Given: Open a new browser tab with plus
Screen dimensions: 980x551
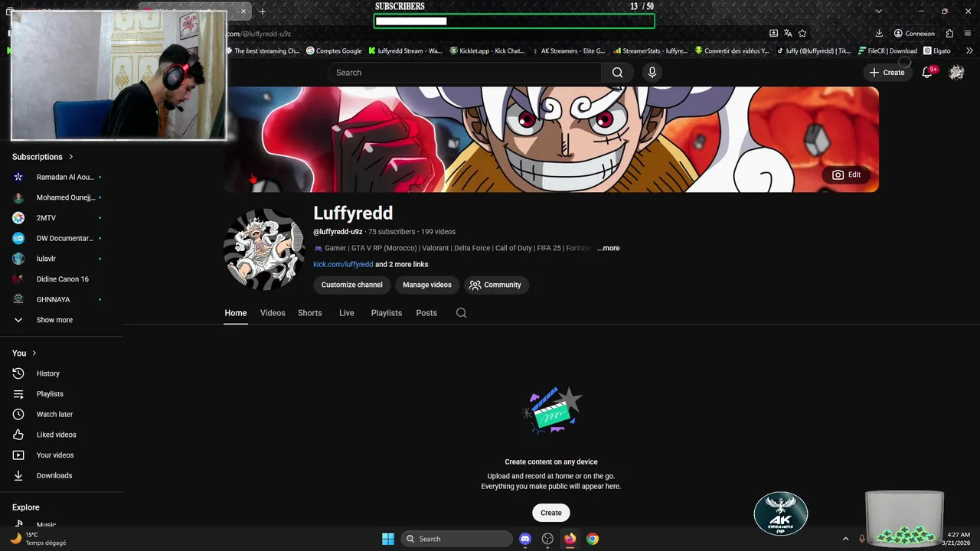Looking at the screenshot, I should click(263, 11).
